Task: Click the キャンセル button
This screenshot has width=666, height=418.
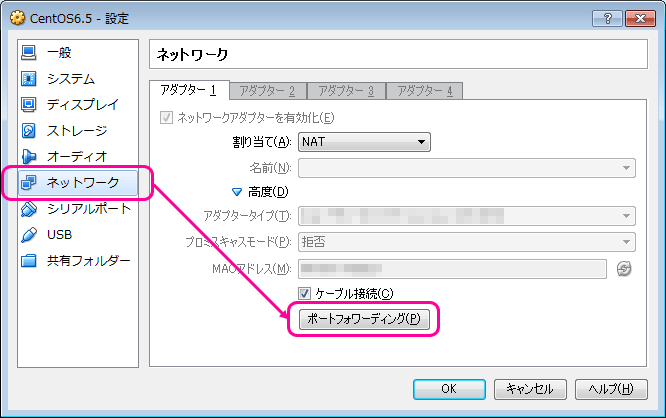Action: point(530,389)
